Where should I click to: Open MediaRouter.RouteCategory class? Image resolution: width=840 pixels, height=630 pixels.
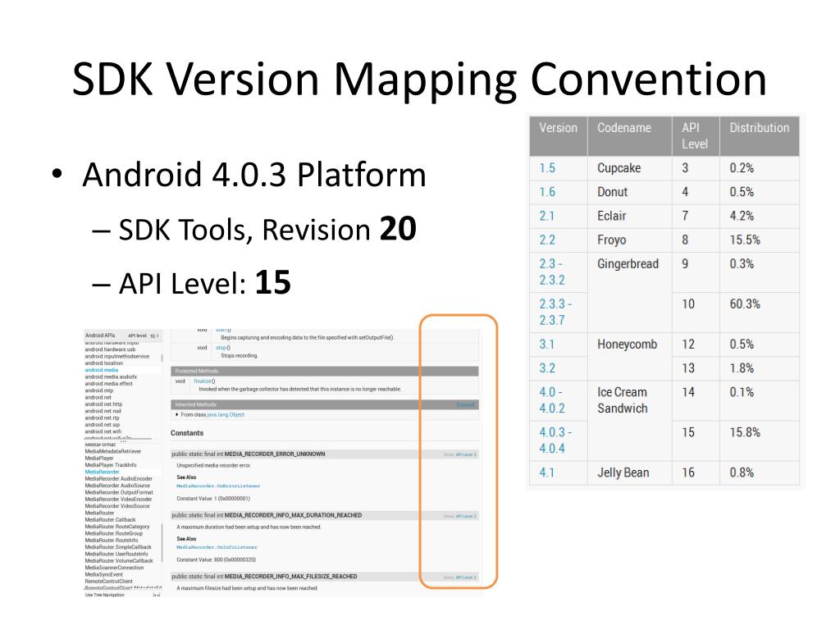116,527
